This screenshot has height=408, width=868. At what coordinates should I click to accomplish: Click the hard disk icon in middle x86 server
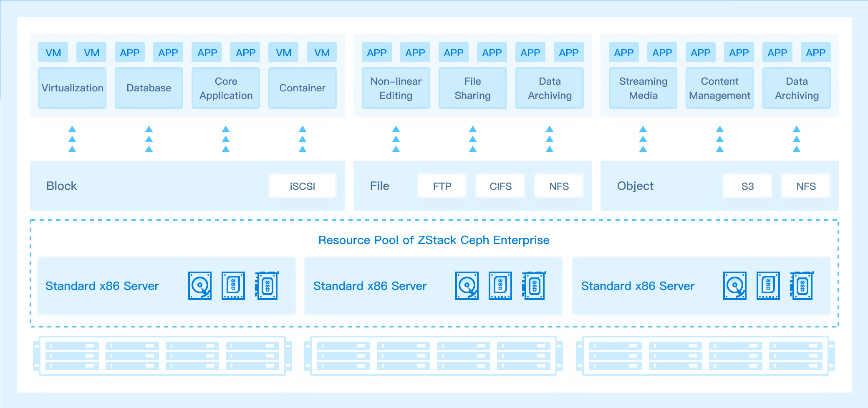point(467,286)
